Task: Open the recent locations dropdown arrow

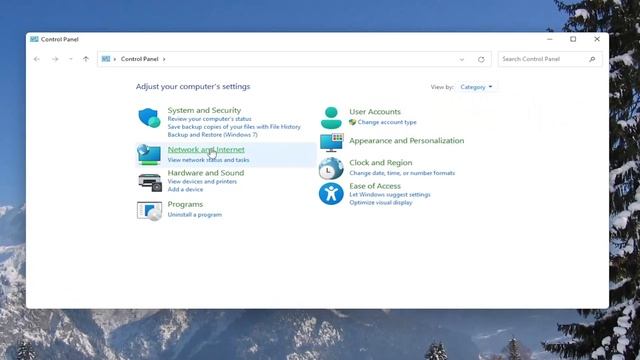Action: [x=70, y=59]
